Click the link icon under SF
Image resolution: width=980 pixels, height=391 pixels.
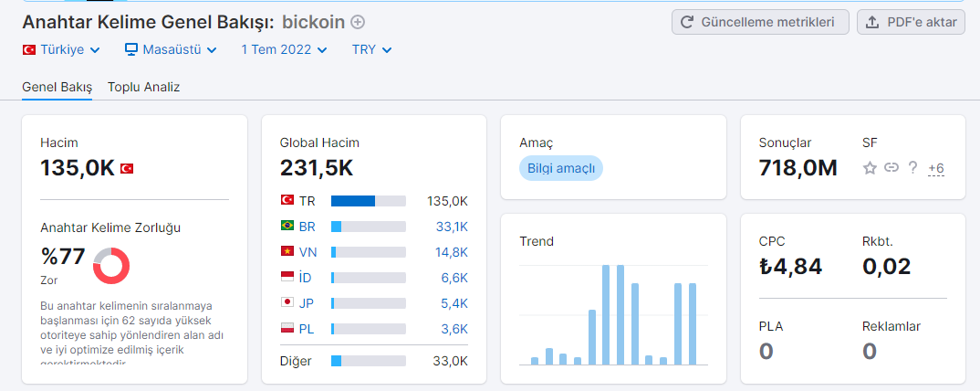891,168
